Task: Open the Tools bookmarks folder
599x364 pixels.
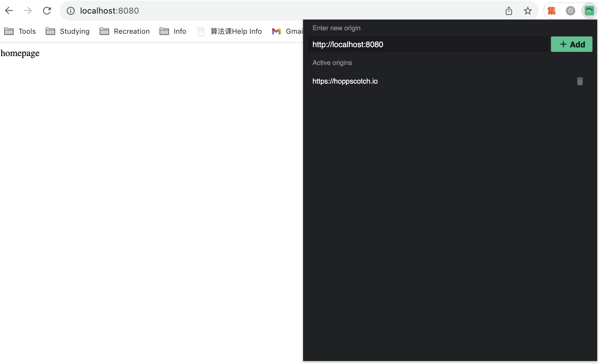Action: coord(20,31)
